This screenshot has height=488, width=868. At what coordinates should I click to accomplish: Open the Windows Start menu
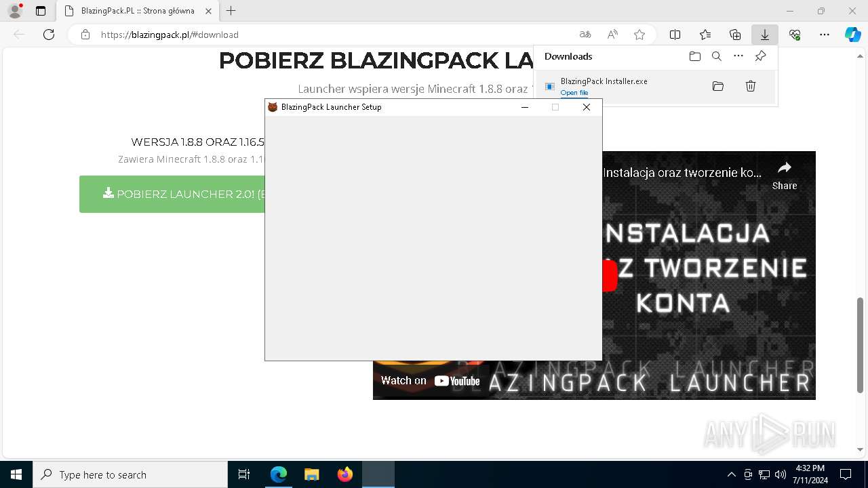[x=16, y=474]
